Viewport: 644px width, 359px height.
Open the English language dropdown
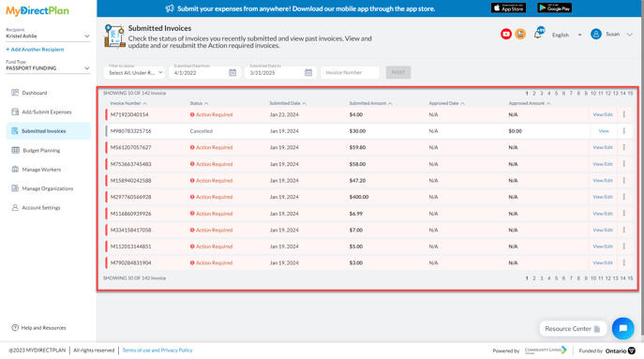point(567,35)
